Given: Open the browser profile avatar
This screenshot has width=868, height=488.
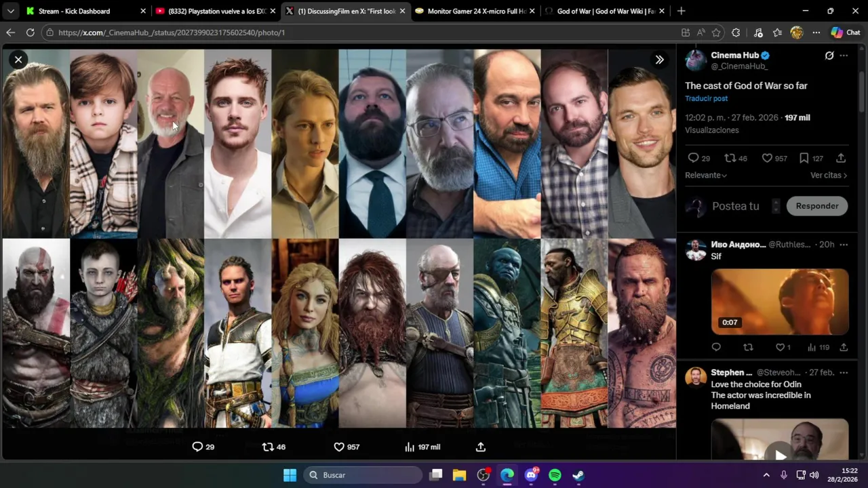Looking at the screenshot, I should pos(797,33).
